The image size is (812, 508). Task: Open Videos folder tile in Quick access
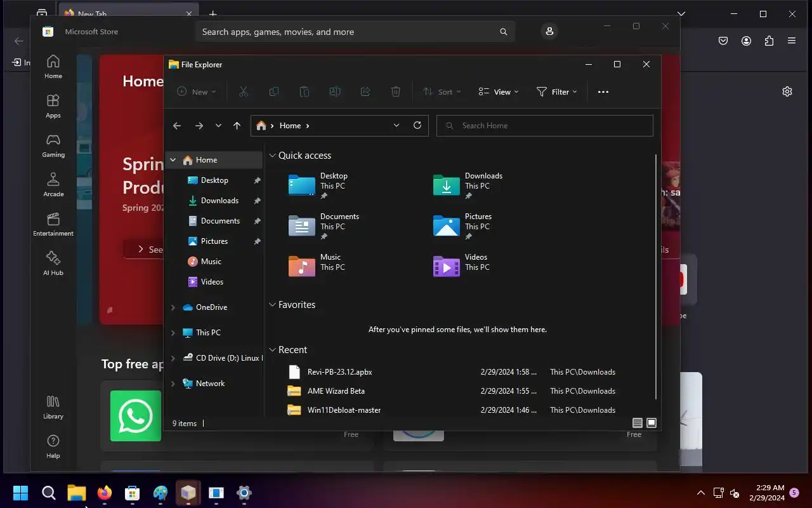click(x=461, y=267)
